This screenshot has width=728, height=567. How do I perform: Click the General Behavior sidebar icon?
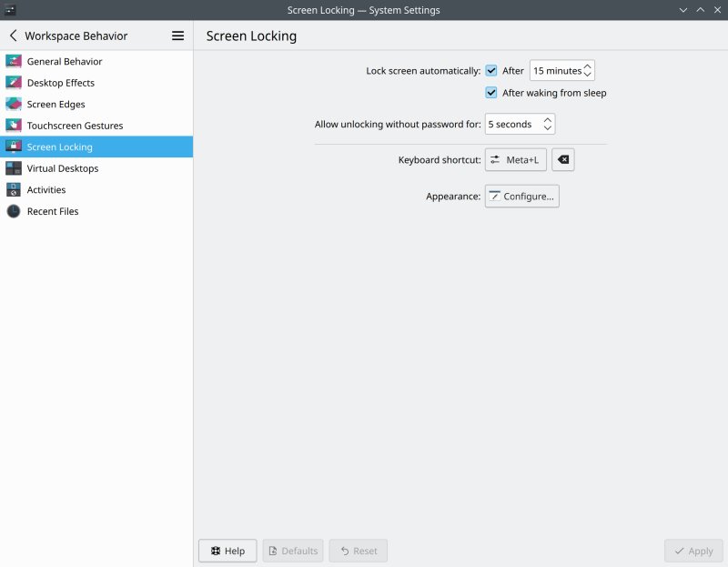coord(13,61)
